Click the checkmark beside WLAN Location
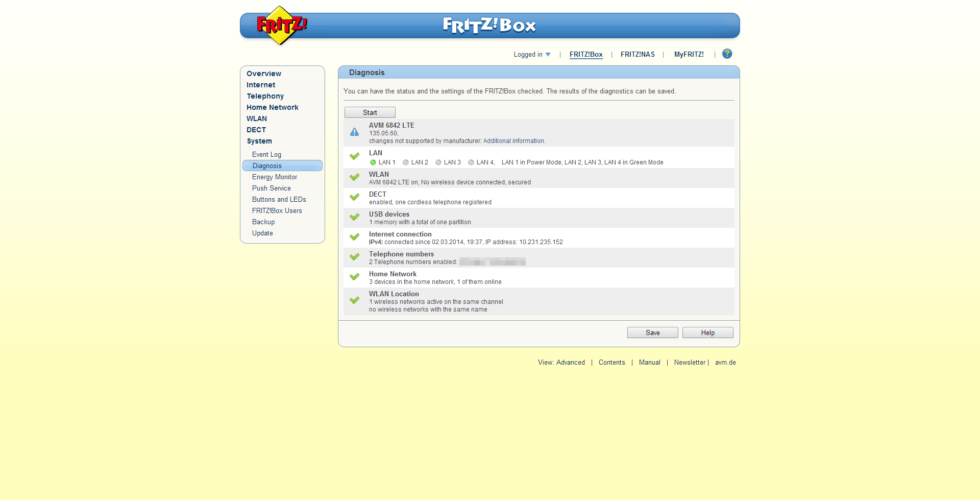 click(354, 300)
